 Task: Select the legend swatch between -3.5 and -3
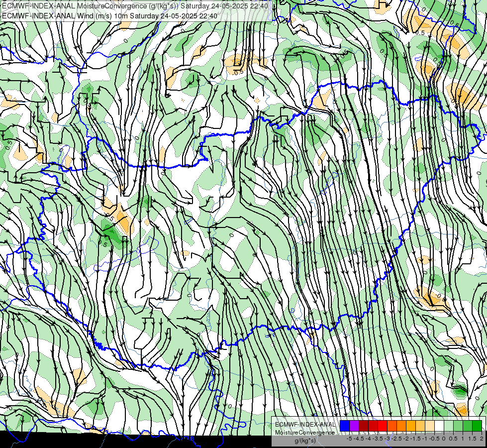pyautogui.click(x=373, y=426)
